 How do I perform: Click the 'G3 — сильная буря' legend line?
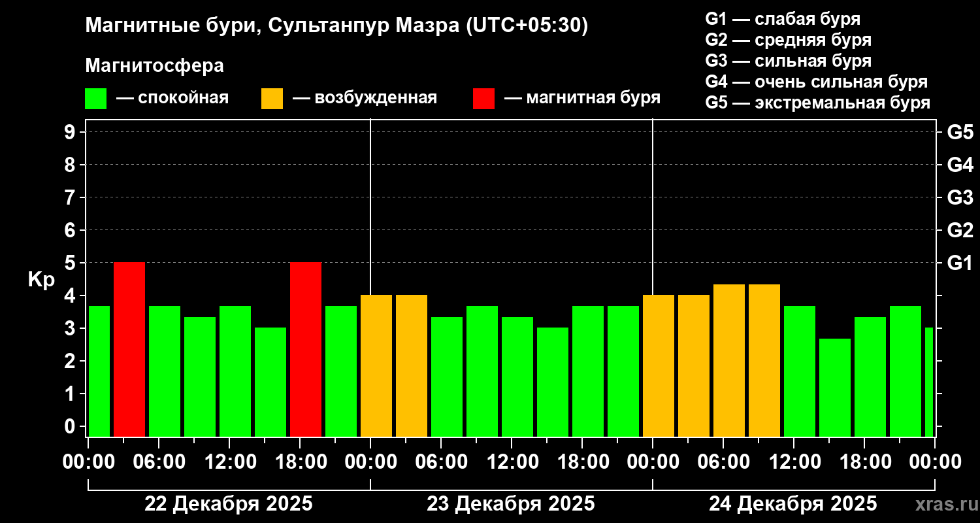[789, 61]
